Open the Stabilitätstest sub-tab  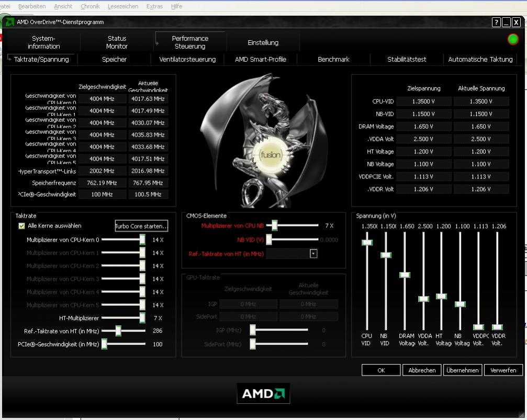pyautogui.click(x=407, y=60)
